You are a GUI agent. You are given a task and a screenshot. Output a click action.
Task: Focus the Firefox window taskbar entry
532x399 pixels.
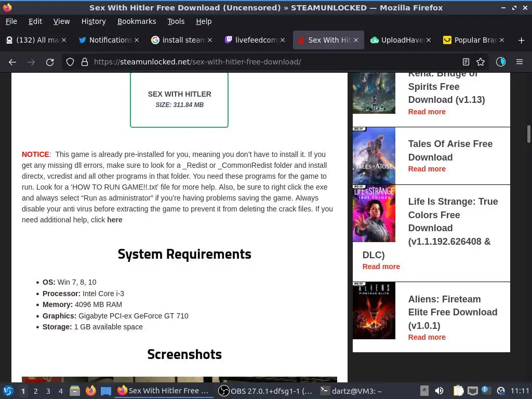(x=164, y=391)
